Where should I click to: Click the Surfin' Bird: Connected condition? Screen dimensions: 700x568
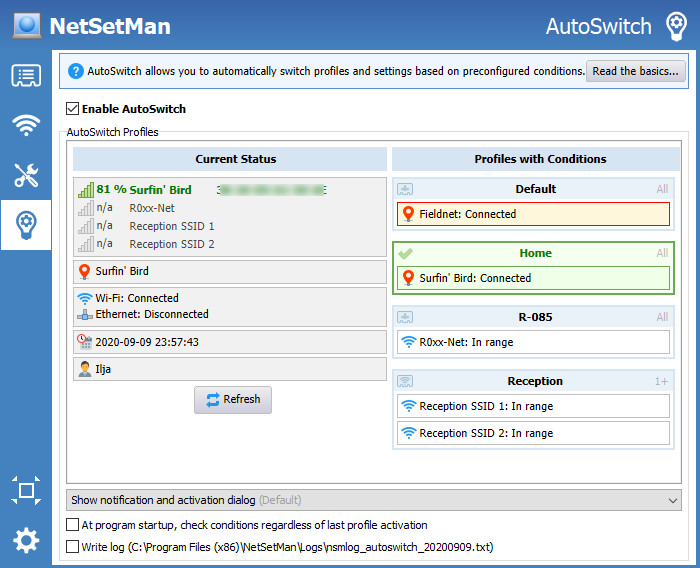point(533,278)
